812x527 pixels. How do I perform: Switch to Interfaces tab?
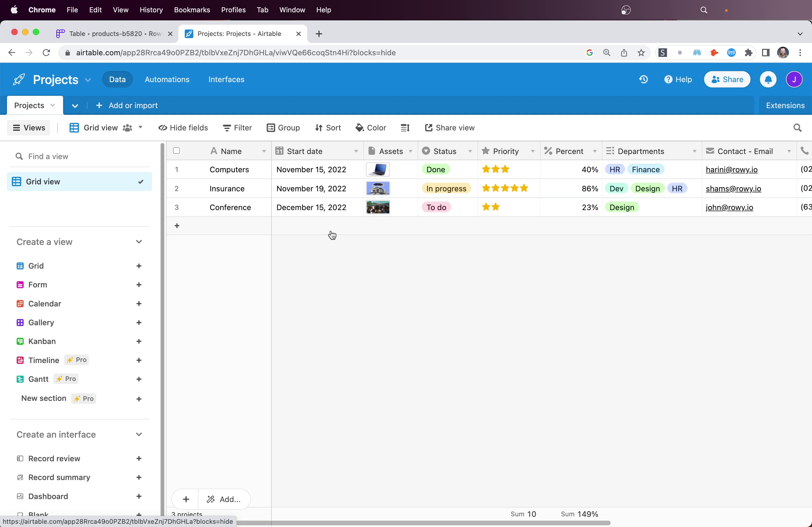227,80
